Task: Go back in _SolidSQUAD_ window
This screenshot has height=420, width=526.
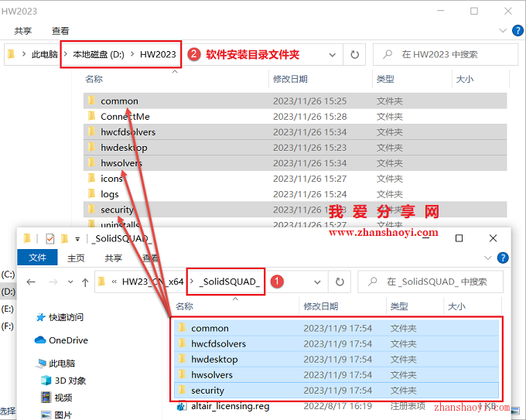Action: [x=31, y=282]
